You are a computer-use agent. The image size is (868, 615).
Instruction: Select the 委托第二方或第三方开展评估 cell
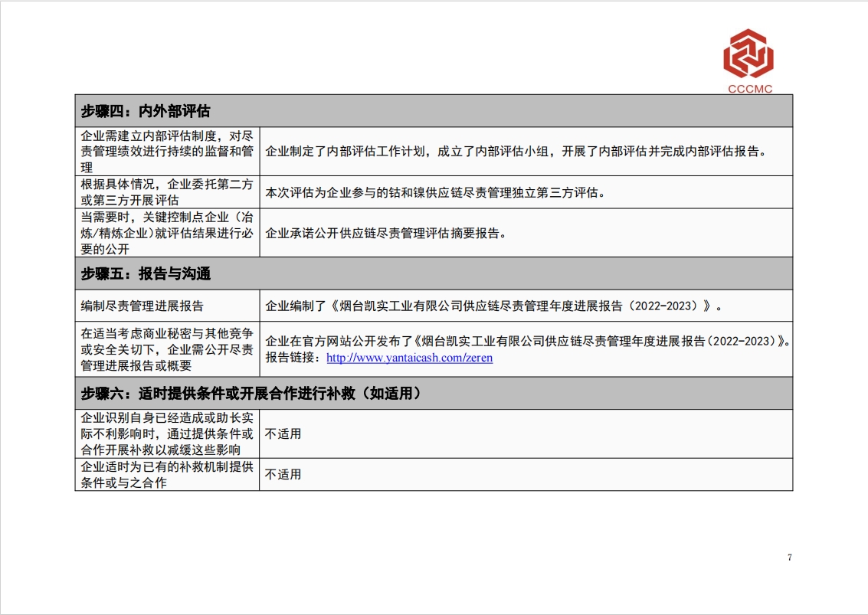click(167, 192)
